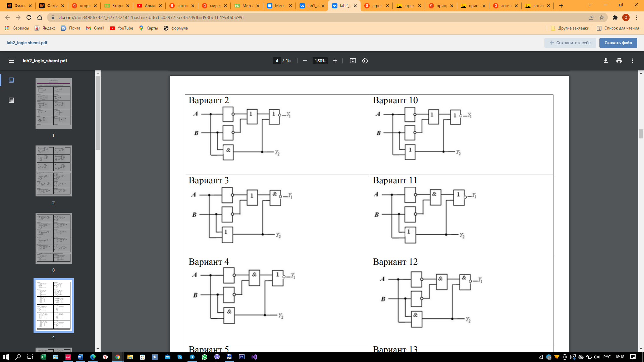Open Chrome profile avatar
This screenshot has height=362, width=644.
626,17
